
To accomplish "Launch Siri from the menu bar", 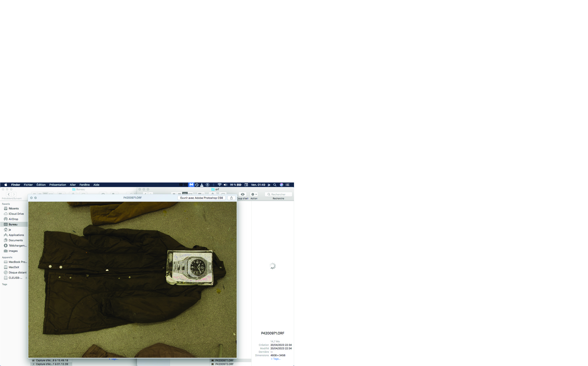I will pos(282,185).
